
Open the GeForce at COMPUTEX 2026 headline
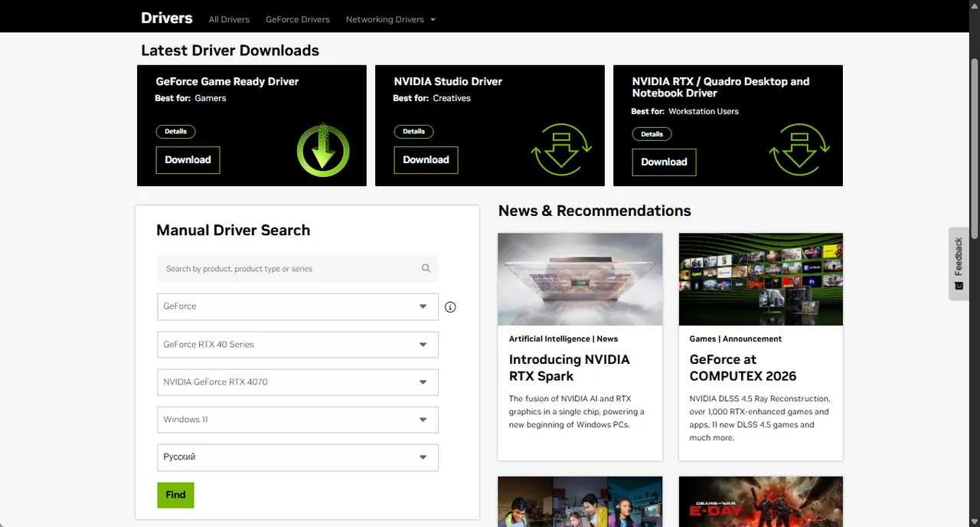click(x=743, y=368)
